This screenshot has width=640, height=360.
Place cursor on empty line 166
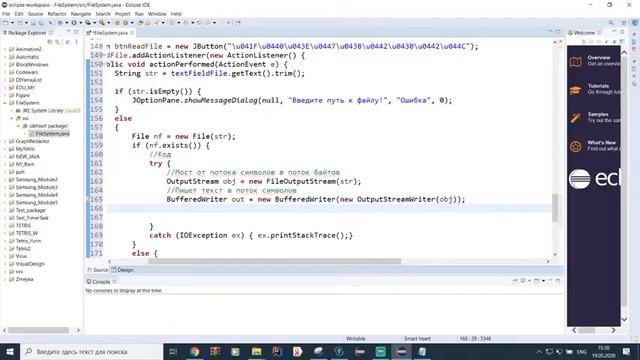(x=329, y=208)
